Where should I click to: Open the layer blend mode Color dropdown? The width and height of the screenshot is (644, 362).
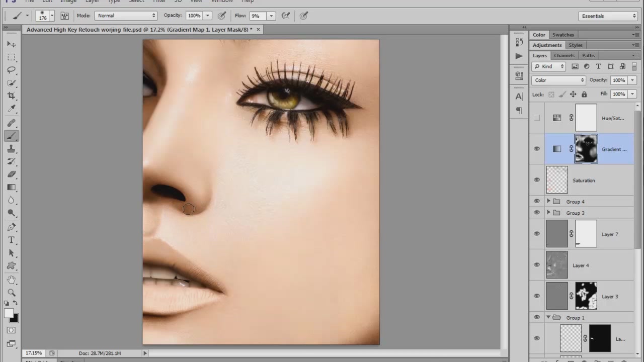558,80
